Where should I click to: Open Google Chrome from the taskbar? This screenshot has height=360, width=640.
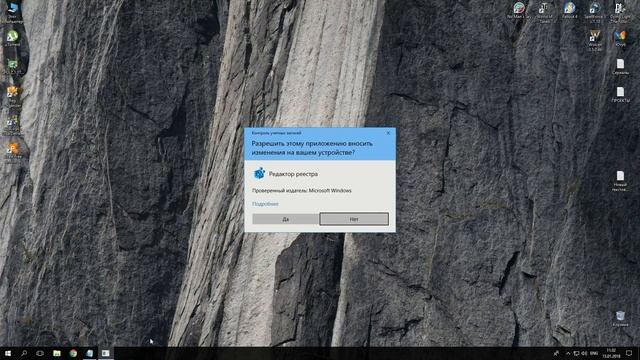click(73, 353)
